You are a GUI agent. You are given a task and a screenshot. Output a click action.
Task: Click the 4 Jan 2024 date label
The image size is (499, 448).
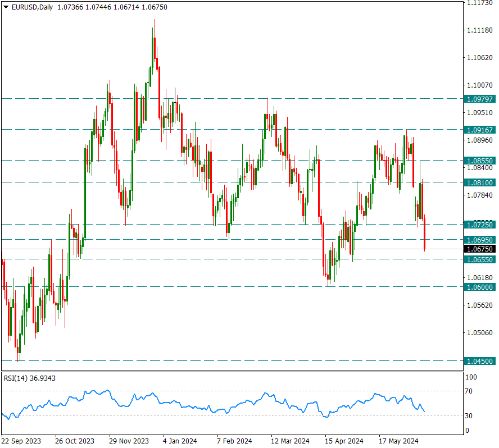tap(180, 441)
